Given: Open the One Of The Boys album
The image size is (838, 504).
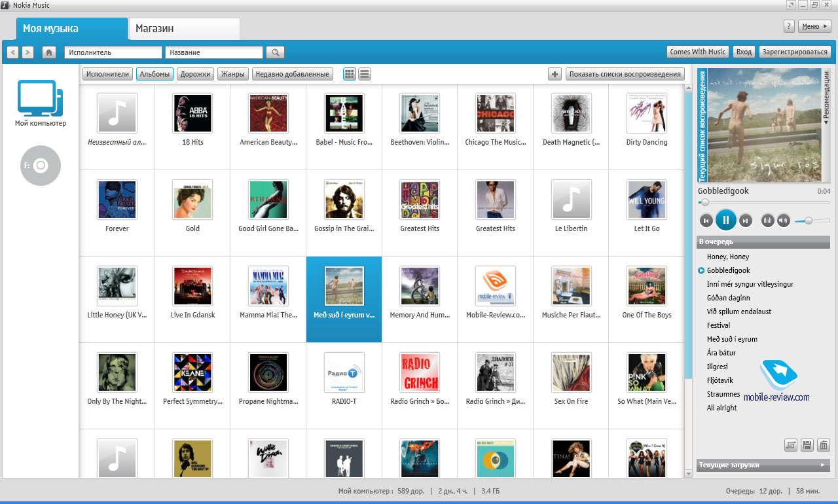Looking at the screenshot, I should (x=647, y=285).
